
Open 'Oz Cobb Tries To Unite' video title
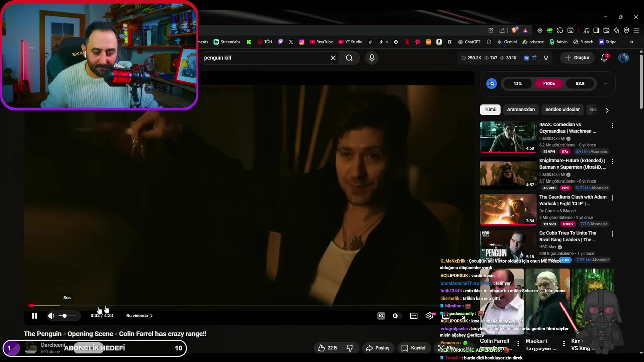pyautogui.click(x=568, y=236)
